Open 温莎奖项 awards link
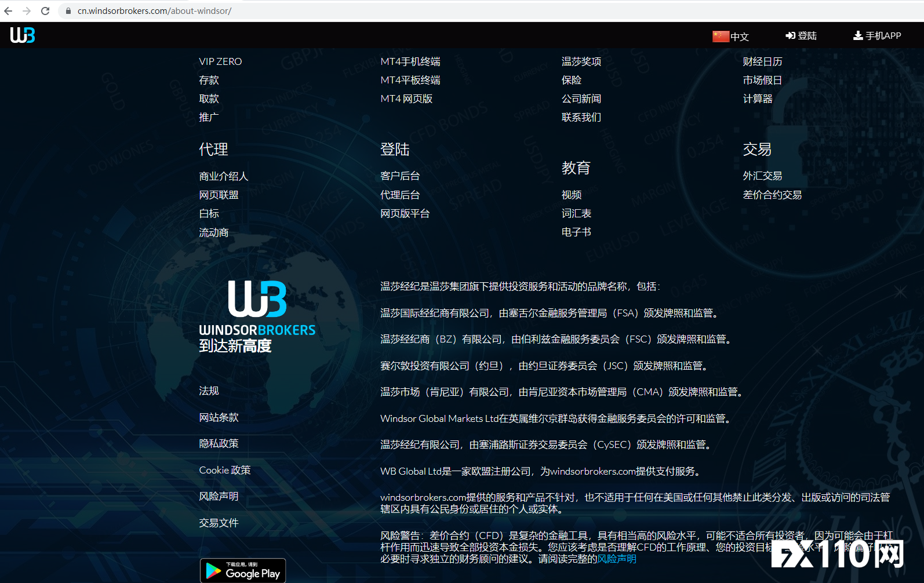 tap(581, 61)
